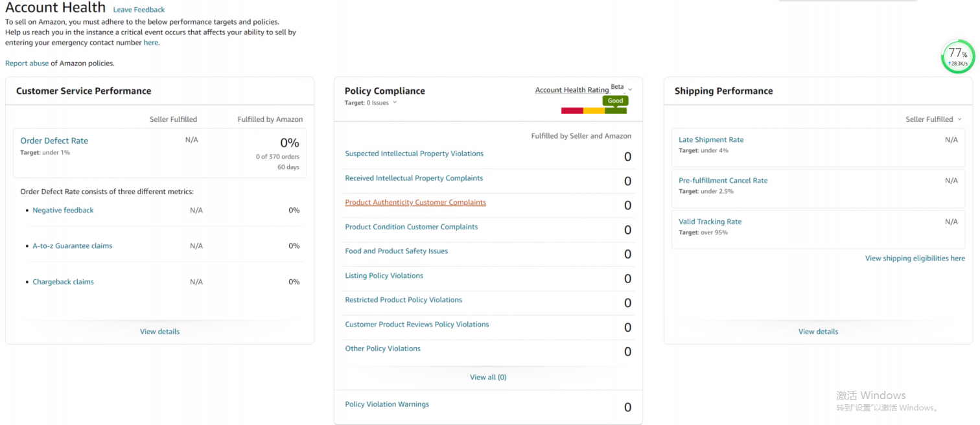Click the Account Health Rating link
This screenshot has height=425, width=980.
572,90
